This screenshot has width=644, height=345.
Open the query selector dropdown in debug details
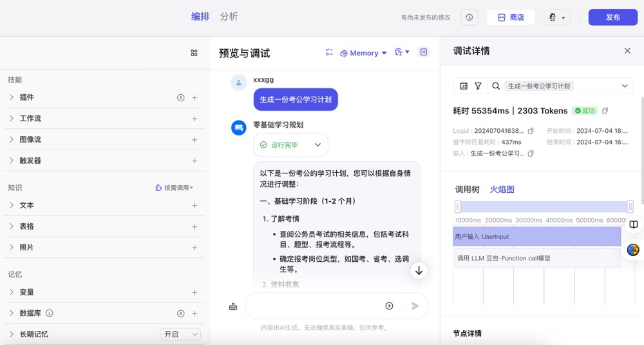(x=624, y=86)
